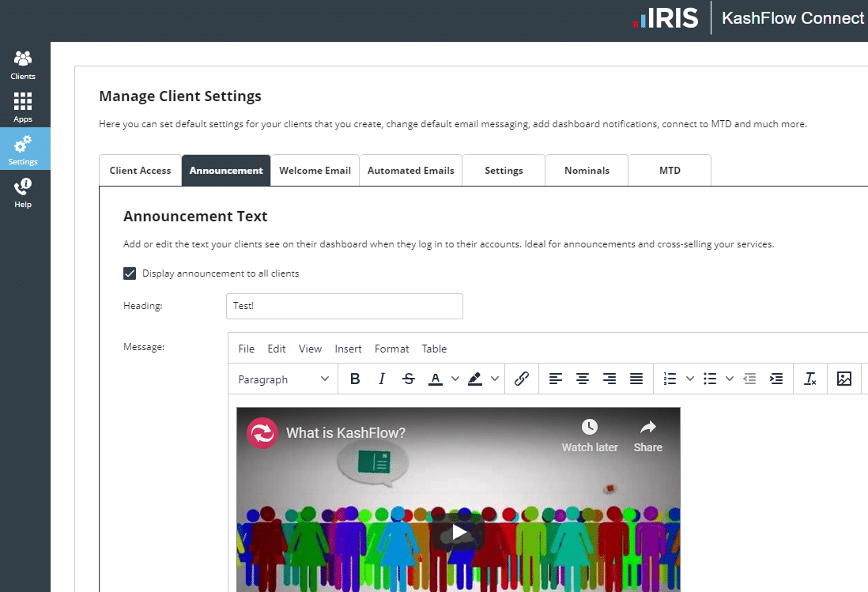
Task: Apply strikethrough formatting
Action: click(x=409, y=379)
